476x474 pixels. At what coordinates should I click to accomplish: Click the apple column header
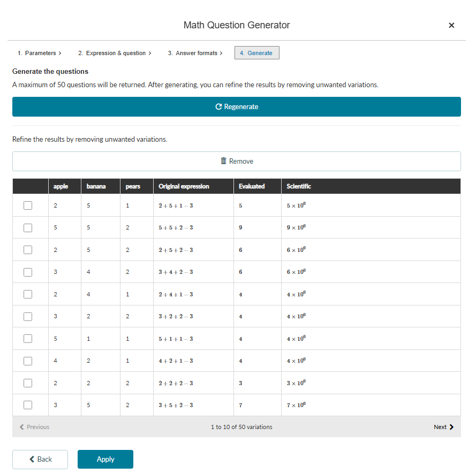pyautogui.click(x=61, y=186)
